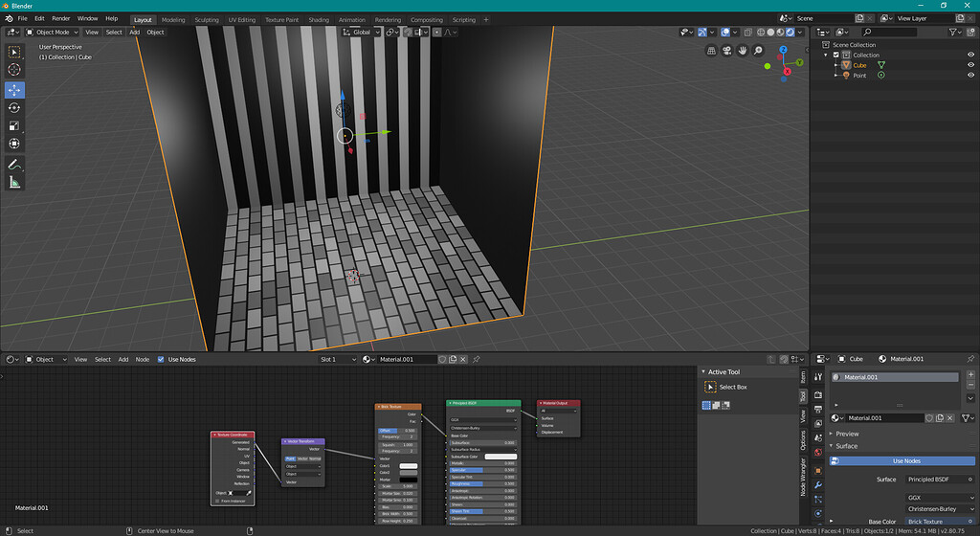Screen dimensions: 980x536
Task: Toggle viewport overlays
Action: pyautogui.click(x=725, y=32)
